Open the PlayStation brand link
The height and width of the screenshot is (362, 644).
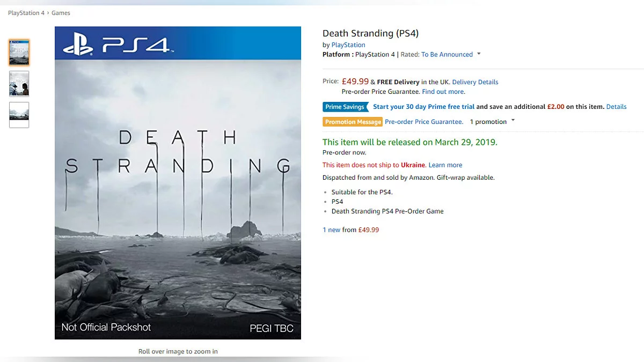(x=348, y=45)
